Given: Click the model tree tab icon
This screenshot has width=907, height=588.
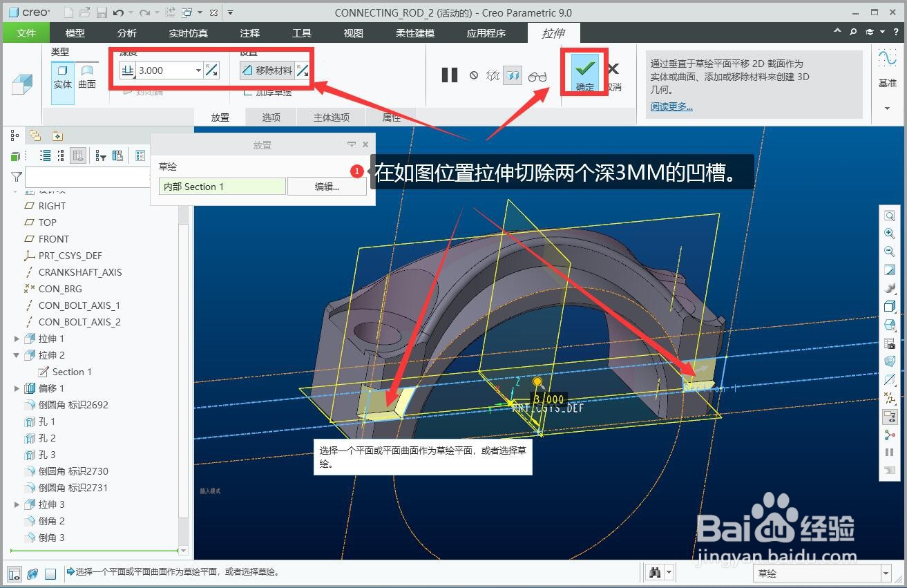Looking at the screenshot, I should 15,135.
